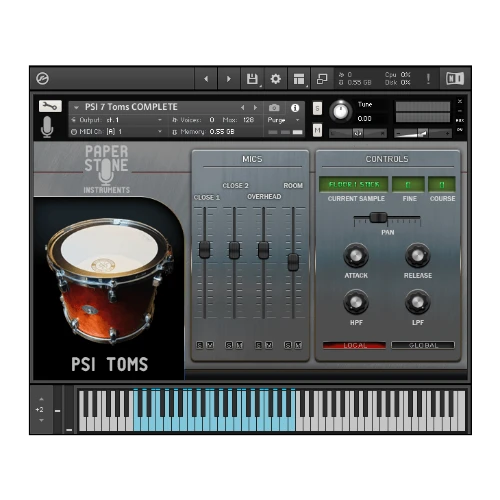Solo the Room mic channel

pyautogui.click(x=288, y=345)
